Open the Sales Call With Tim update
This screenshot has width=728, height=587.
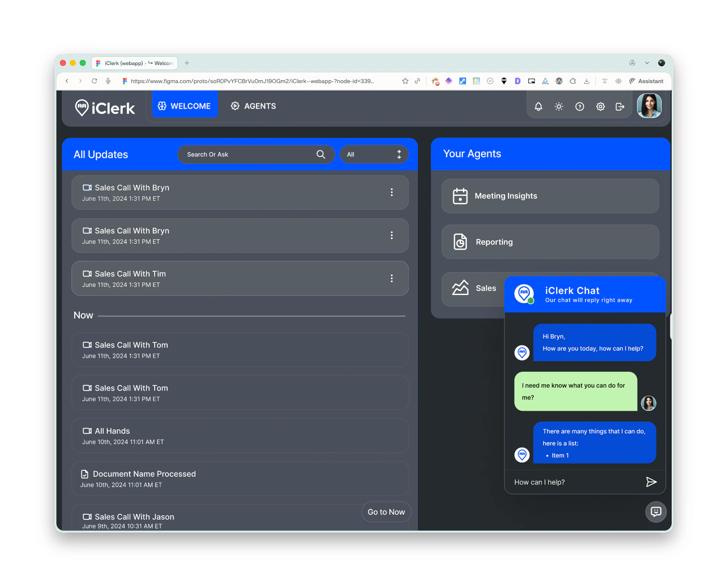tap(240, 278)
